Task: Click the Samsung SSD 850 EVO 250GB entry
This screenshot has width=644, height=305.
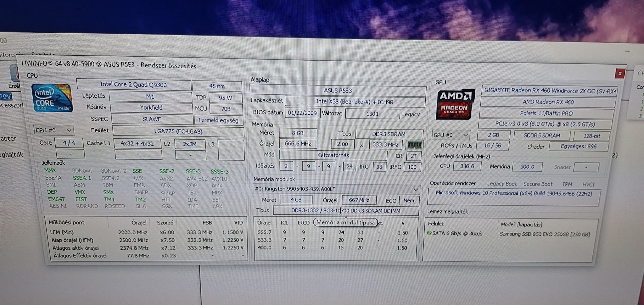Action: coord(545,235)
